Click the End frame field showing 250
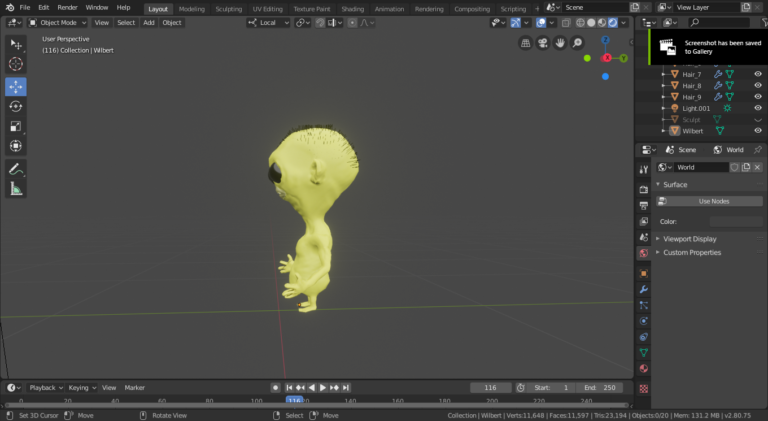This screenshot has height=421, width=768. click(x=600, y=387)
